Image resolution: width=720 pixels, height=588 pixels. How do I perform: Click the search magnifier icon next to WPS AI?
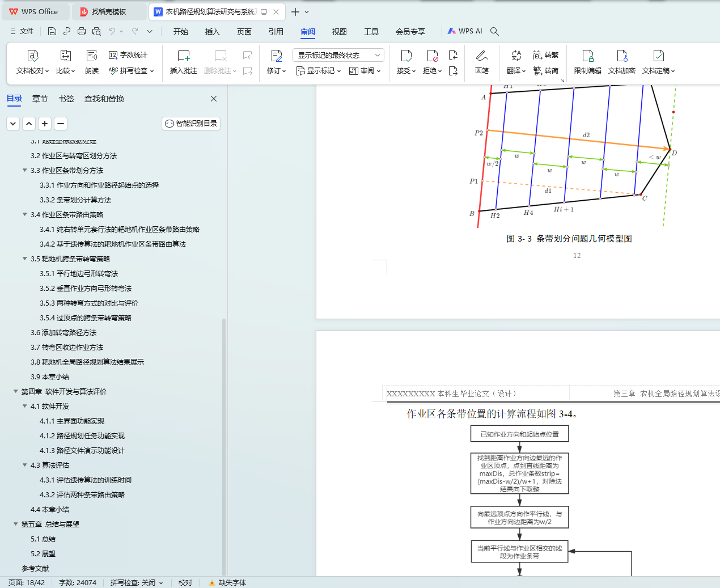click(x=494, y=31)
